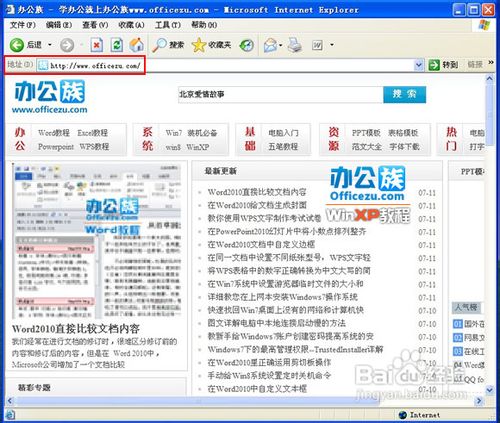Image resolution: width=500 pixels, height=423 pixels.
Task: Open the 工具(T) menu
Action: (x=168, y=25)
